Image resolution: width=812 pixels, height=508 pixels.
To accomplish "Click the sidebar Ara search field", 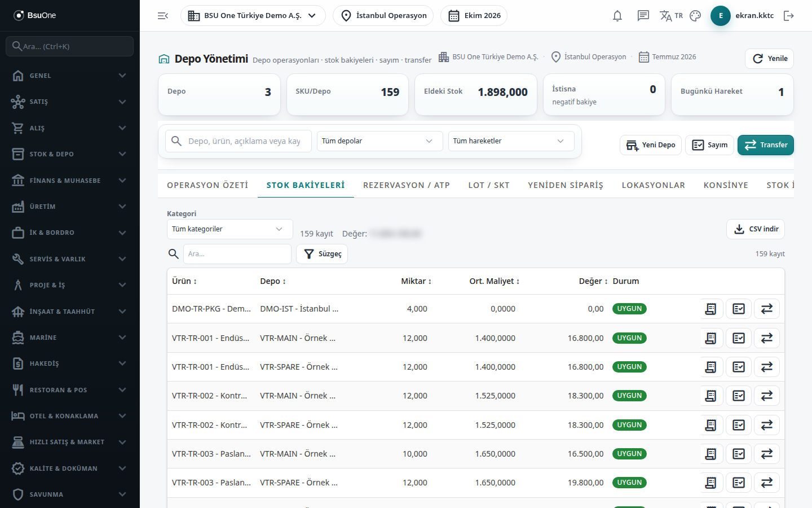I will pos(70,46).
